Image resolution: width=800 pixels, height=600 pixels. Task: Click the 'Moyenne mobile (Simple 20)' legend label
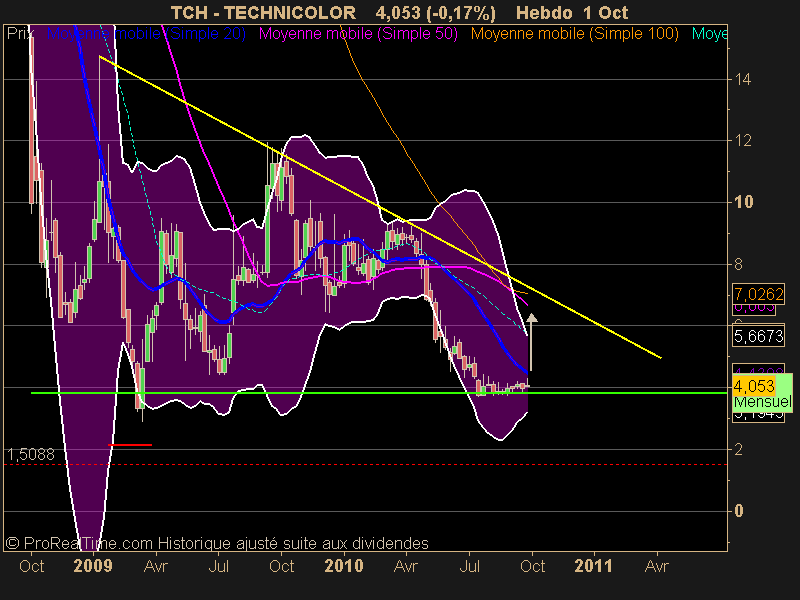click(x=146, y=34)
